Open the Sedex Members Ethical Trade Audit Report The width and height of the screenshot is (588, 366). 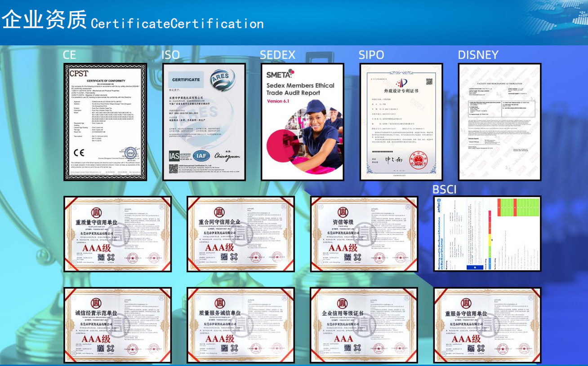point(303,122)
